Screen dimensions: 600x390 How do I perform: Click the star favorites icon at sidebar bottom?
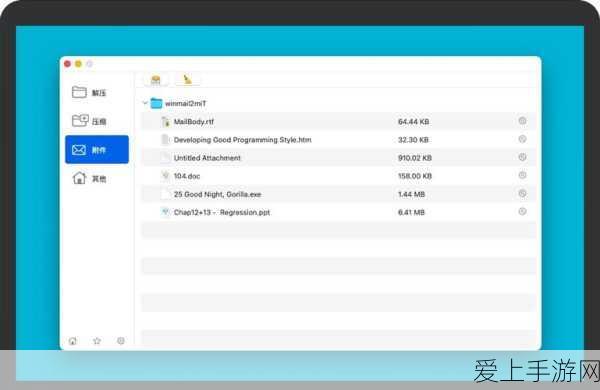point(97,341)
